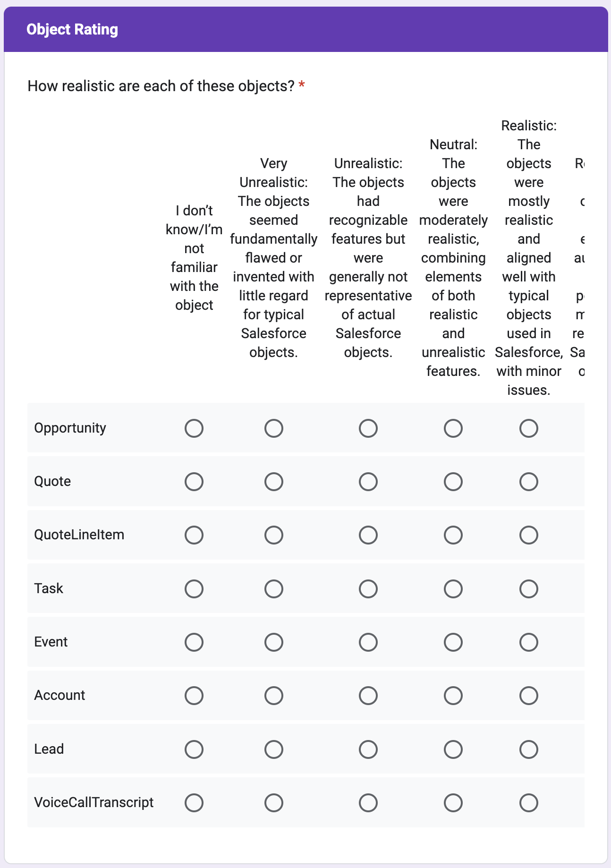Image resolution: width=611 pixels, height=868 pixels.
Task: Pick "I don't know" for Task
Action: [194, 589]
